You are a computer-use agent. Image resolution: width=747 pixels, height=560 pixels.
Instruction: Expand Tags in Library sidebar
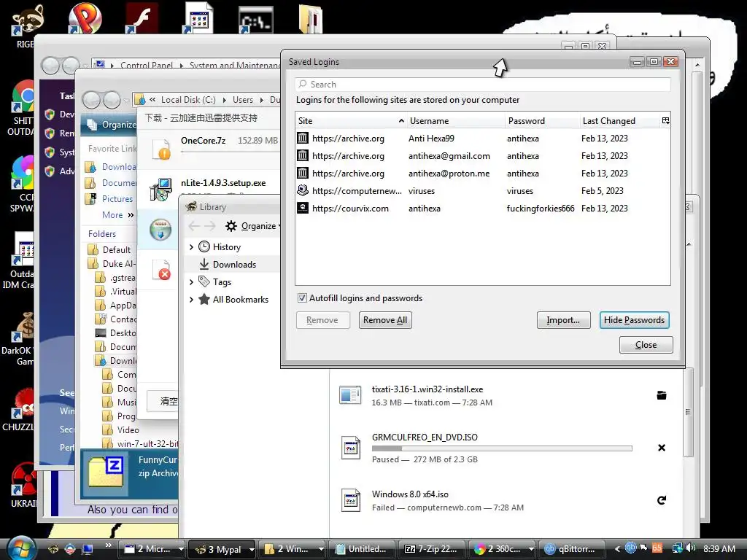point(191,282)
